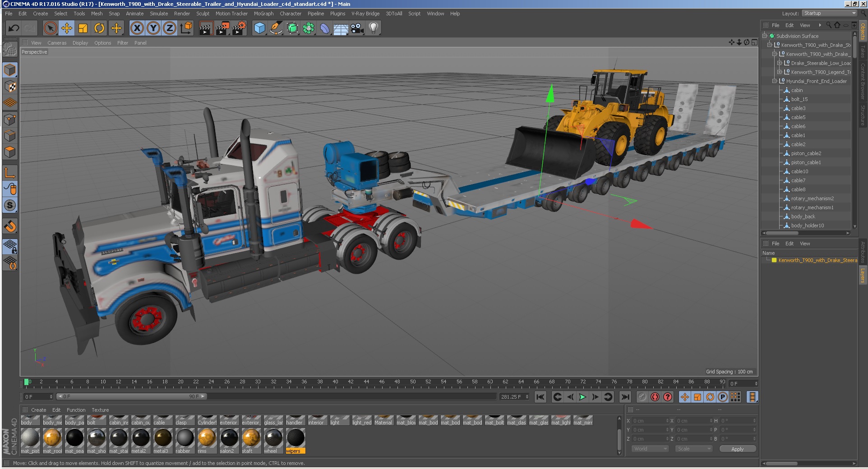Select the wipers material swatch

click(295, 441)
